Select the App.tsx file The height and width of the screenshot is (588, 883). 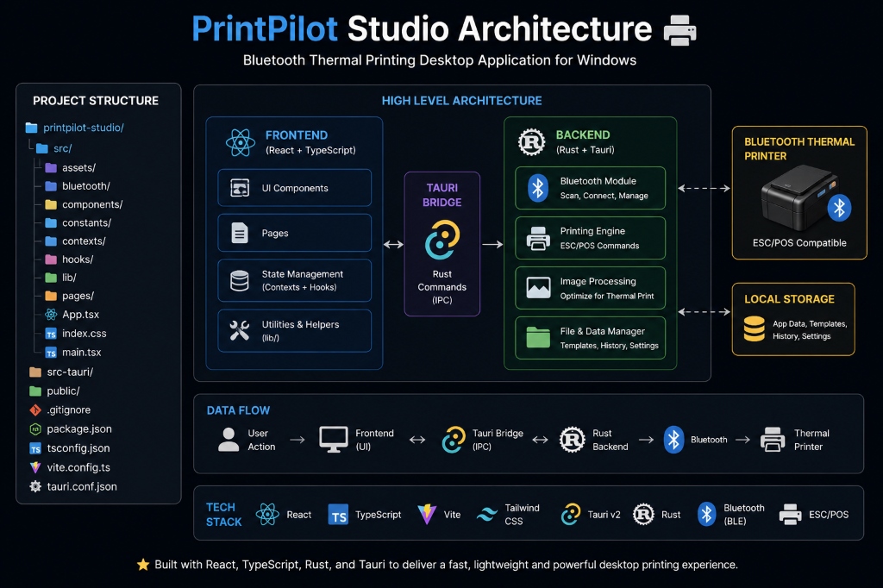point(72,315)
